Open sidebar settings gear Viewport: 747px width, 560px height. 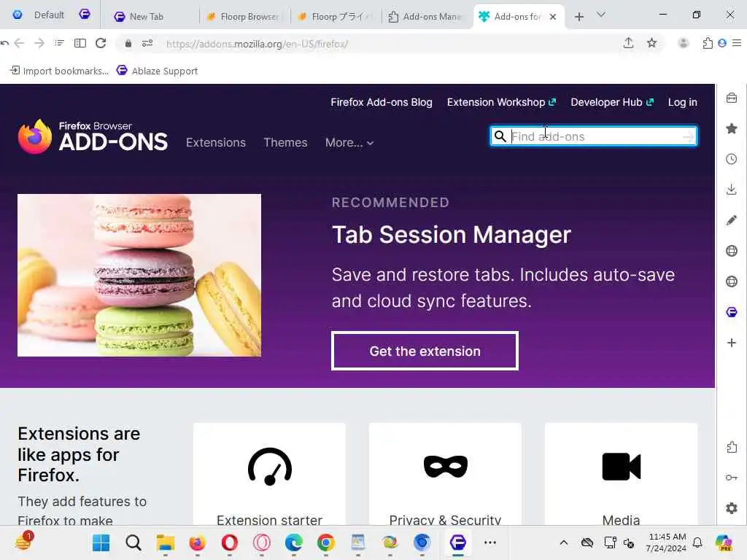click(732, 508)
